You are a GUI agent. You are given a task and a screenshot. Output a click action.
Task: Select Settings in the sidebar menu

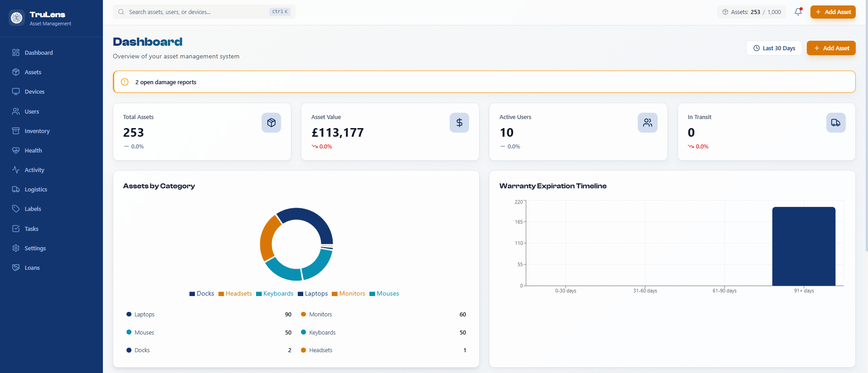[51, 248]
